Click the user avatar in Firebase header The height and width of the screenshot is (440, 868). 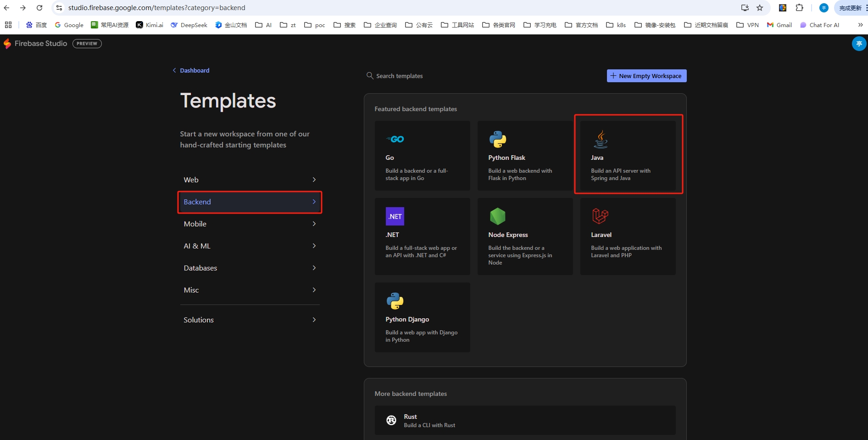[x=859, y=44]
